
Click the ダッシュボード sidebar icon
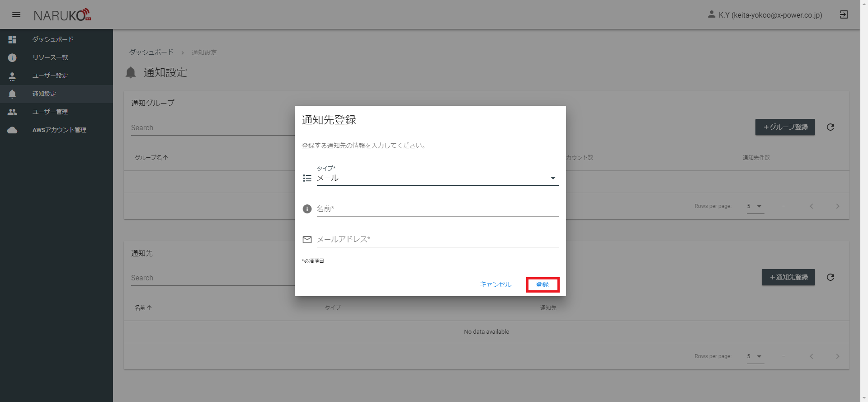12,39
